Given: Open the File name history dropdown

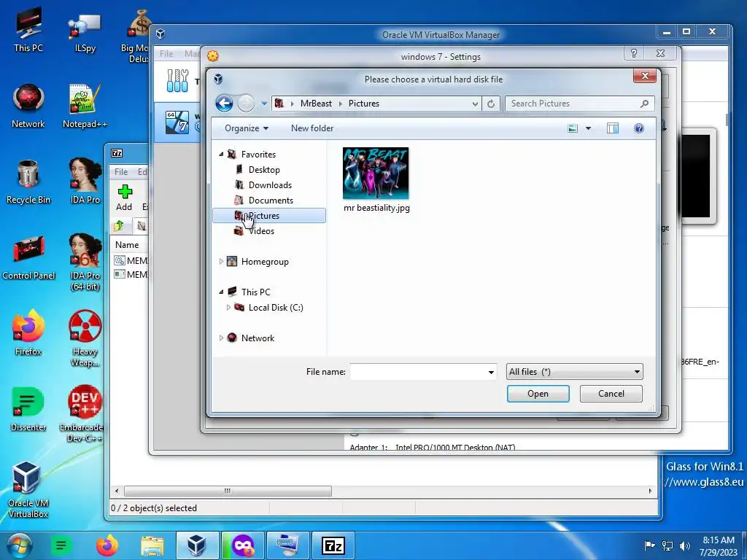Looking at the screenshot, I should coord(491,372).
